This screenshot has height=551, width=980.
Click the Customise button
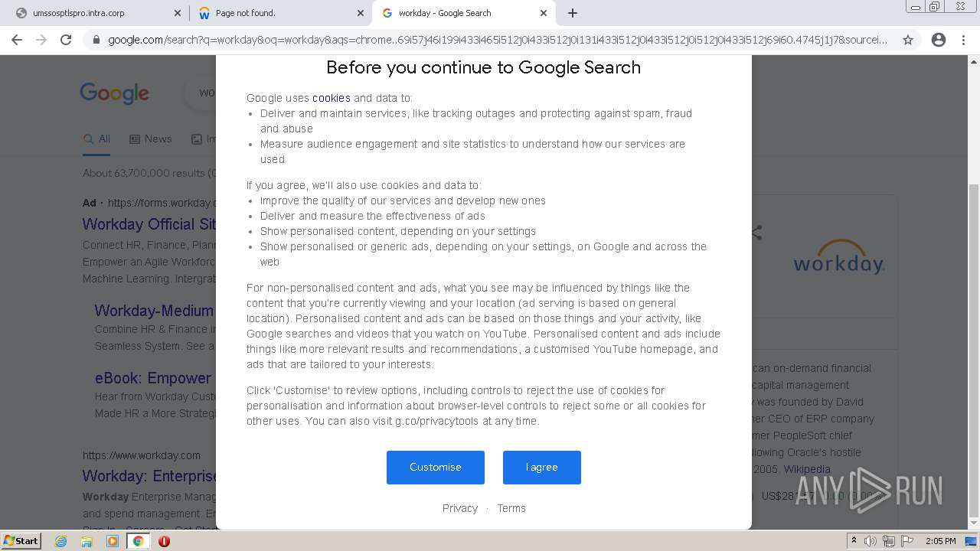(x=436, y=468)
